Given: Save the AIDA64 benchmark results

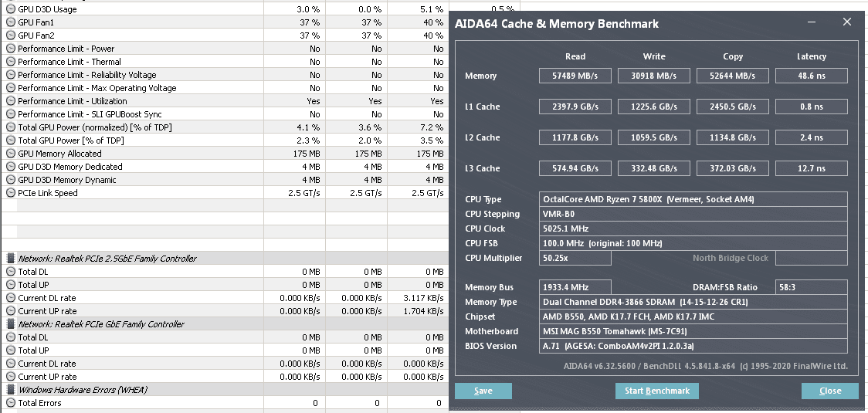Looking at the screenshot, I should [x=483, y=391].
